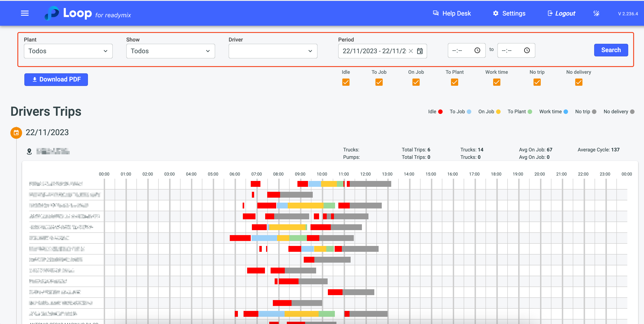644x324 pixels.
Task: Clear the Period date range
Action: pos(411,51)
